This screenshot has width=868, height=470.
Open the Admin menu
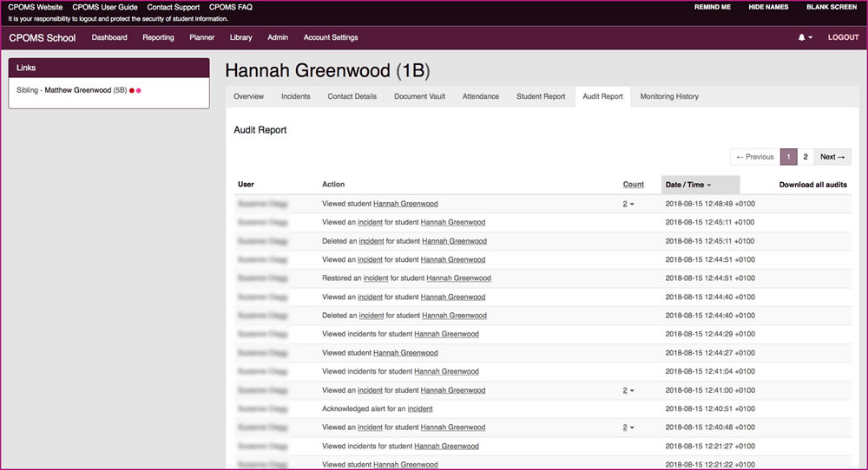click(x=278, y=37)
